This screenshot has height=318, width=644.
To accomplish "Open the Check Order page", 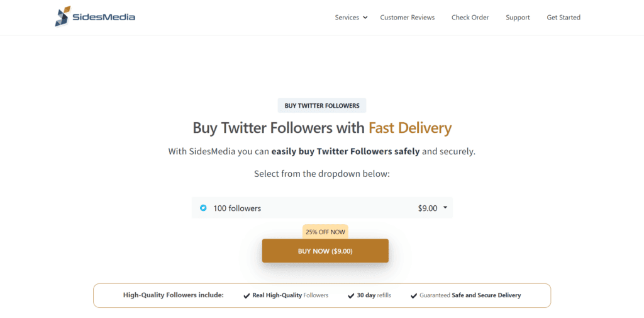I will 470,18.
